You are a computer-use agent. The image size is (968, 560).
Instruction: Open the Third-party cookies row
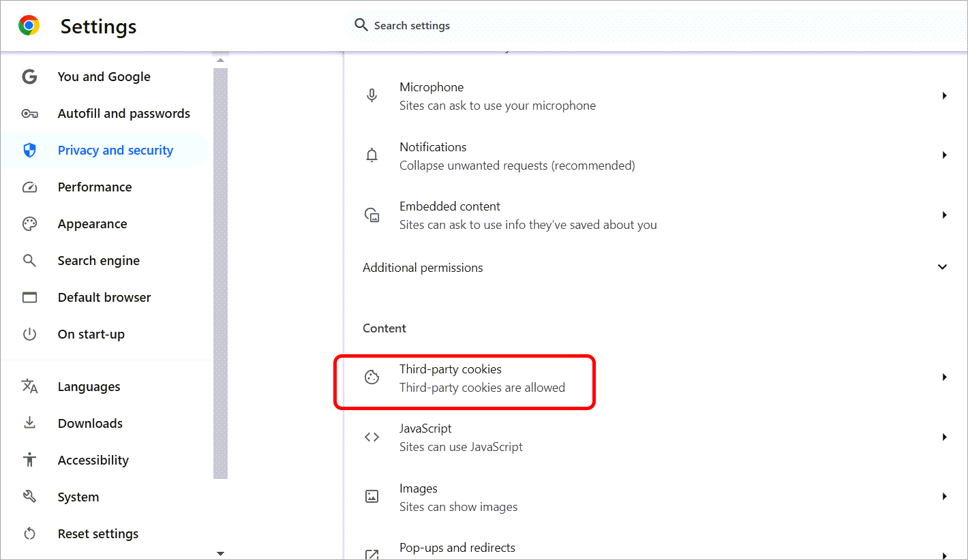click(482, 378)
